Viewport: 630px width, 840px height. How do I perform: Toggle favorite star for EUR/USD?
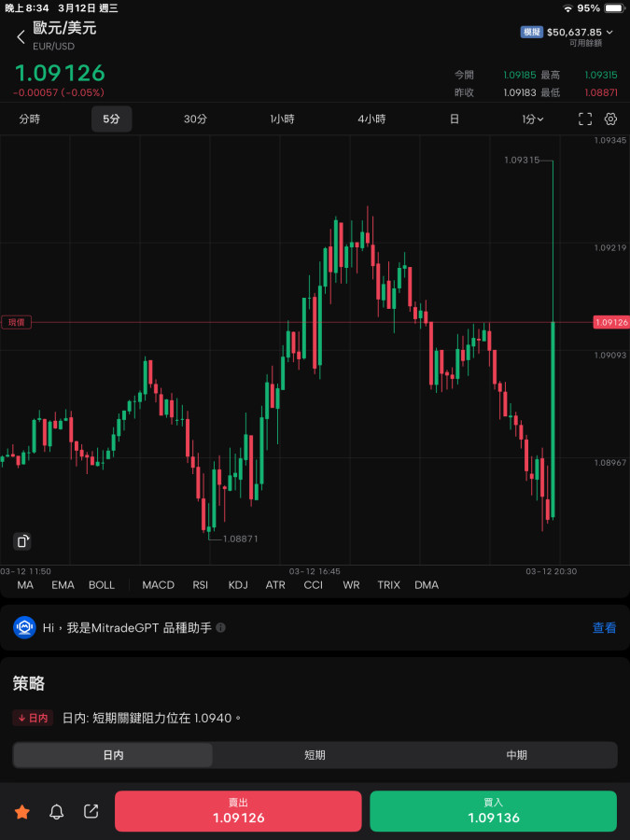click(22, 812)
